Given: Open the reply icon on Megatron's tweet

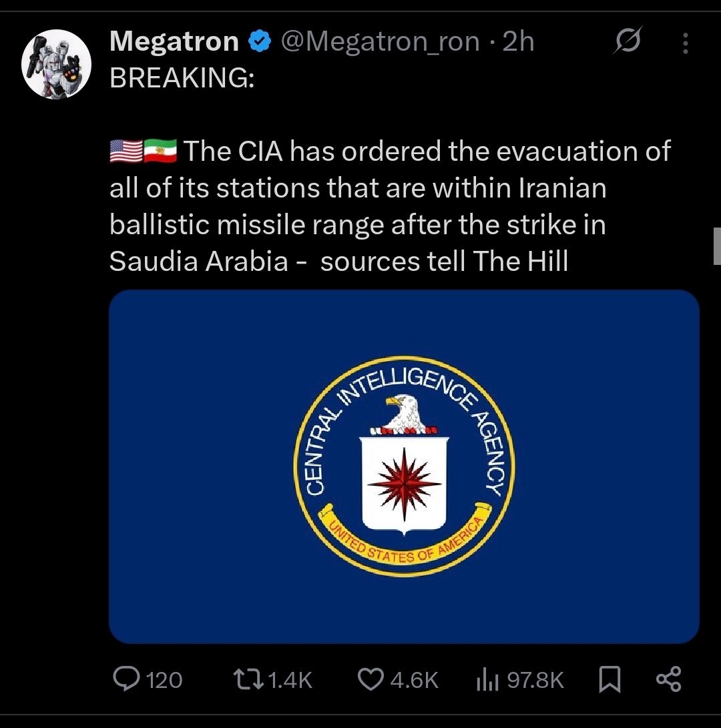Looking at the screenshot, I should point(127,679).
